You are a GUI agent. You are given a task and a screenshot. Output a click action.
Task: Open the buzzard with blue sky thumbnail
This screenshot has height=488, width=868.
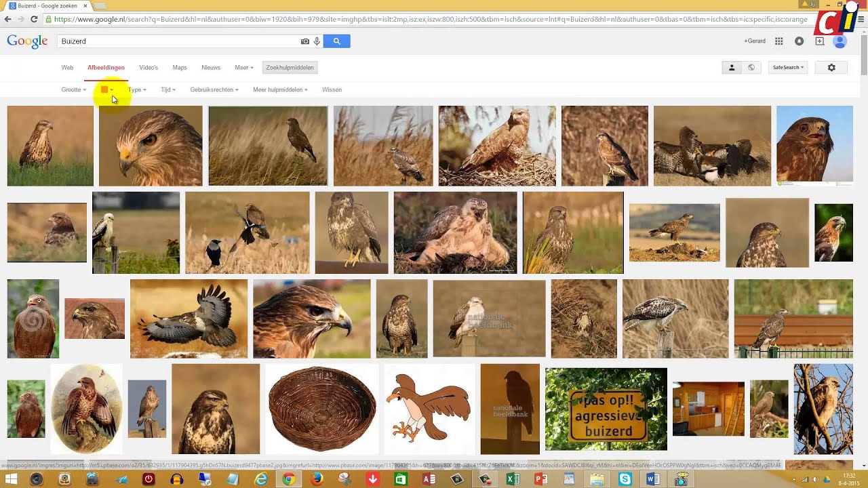(x=814, y=146)
